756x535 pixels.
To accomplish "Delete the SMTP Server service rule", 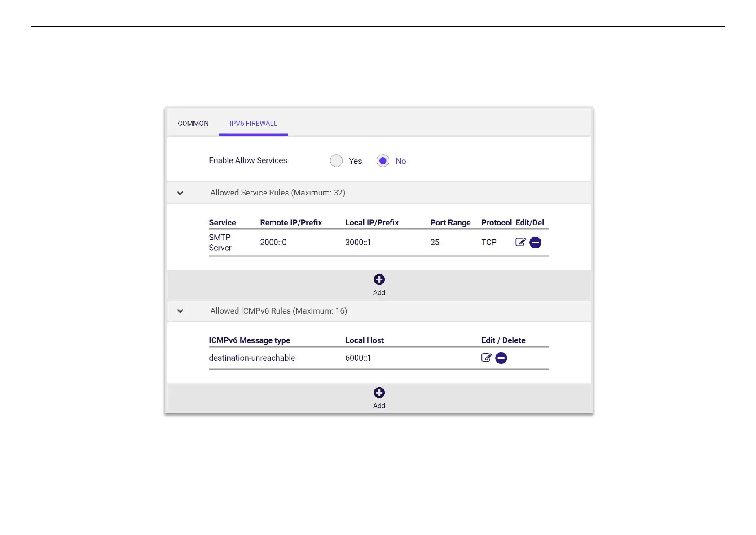I will 535,243.
